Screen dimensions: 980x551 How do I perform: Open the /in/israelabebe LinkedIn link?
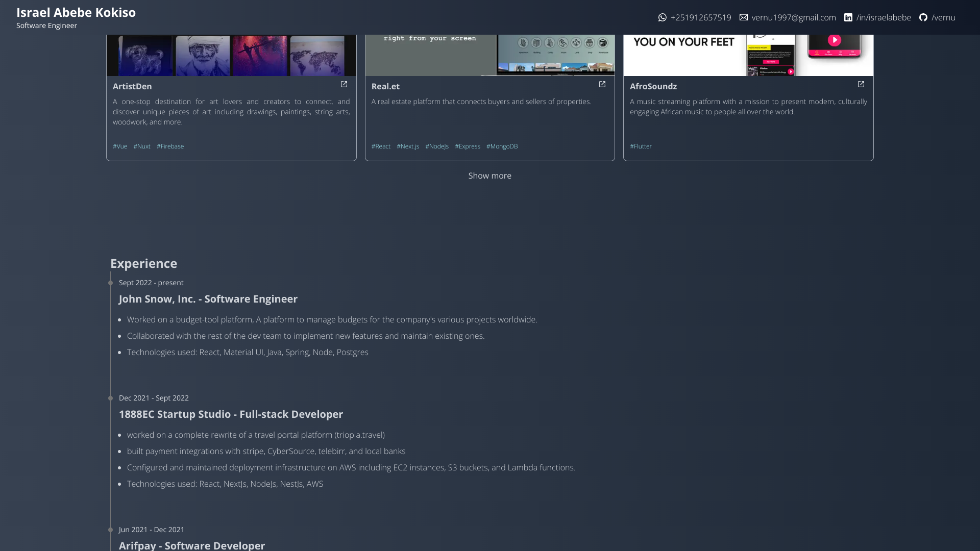coord(884,17)
